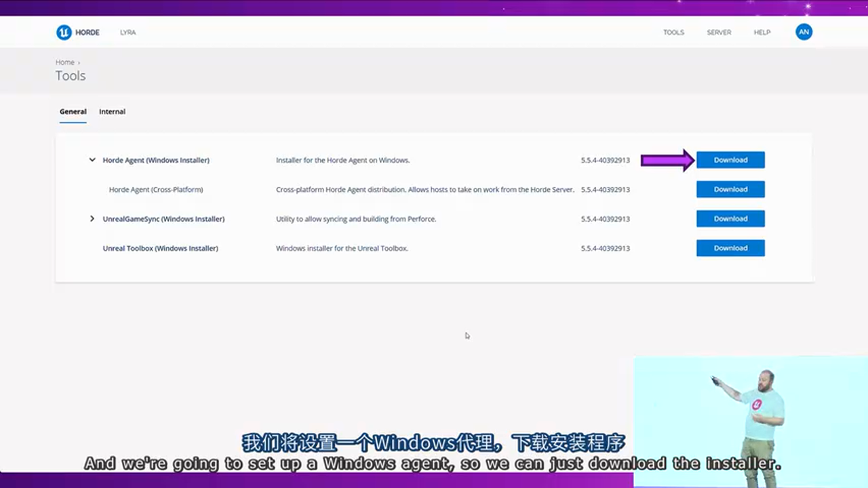Download the Horde Agent Cross-Platform distribution
The height and width of the screenshot is (488, 868).
pyautogui.click(x=730, y=189)
